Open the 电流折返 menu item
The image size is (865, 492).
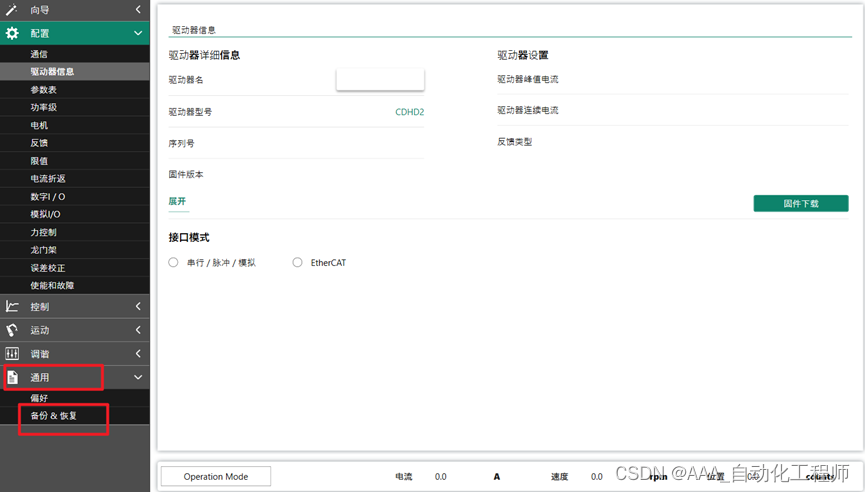coord(74,179)
